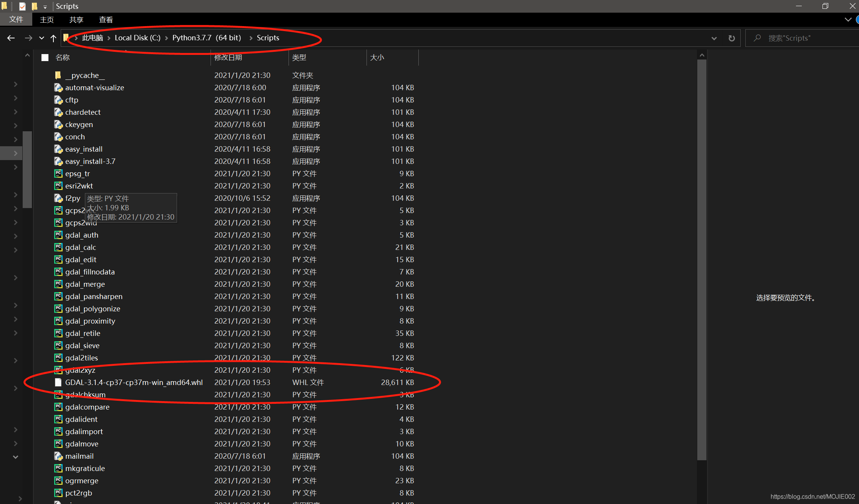Click the gdal_calc PY file icon
Image resolution: width=859 pixels, height=504 pixels.
[58, 247]
